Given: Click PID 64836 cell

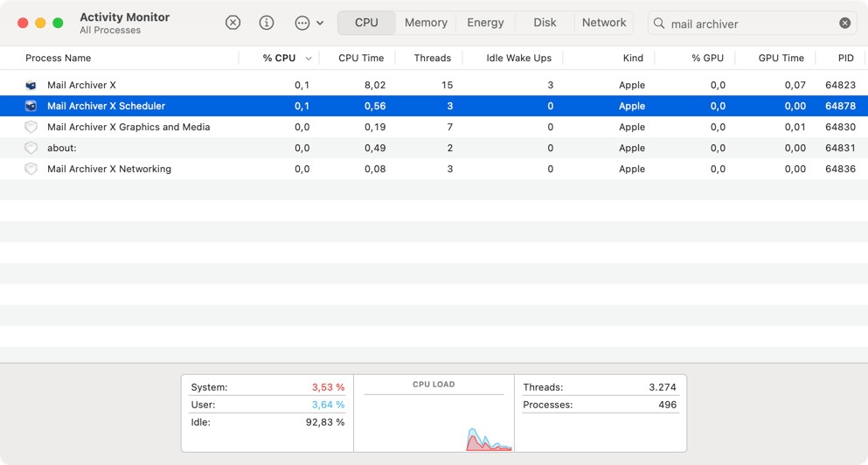Looking at the screenshot, I should click(840, 169).
